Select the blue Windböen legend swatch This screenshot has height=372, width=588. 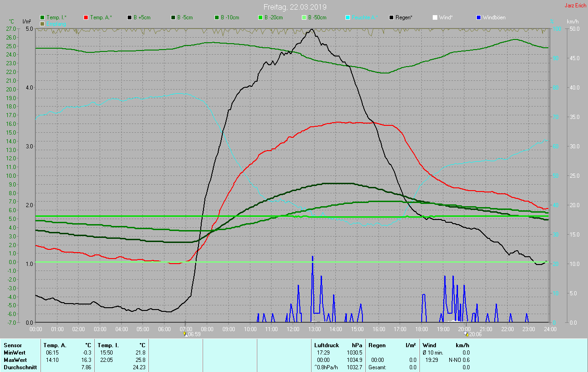coord(479,17)
